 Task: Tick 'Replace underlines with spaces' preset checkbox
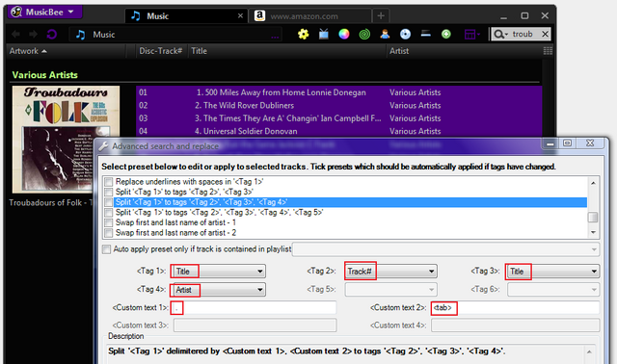[108, 182]
